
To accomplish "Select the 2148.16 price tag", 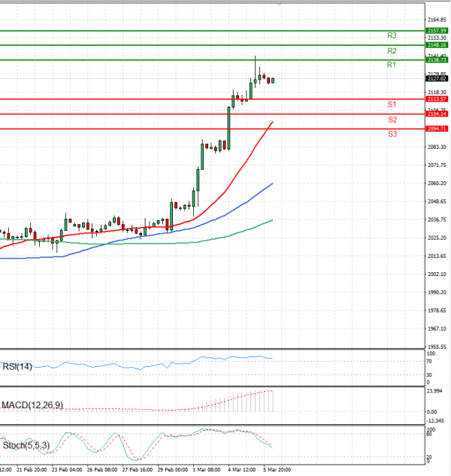I will (437, 45).
